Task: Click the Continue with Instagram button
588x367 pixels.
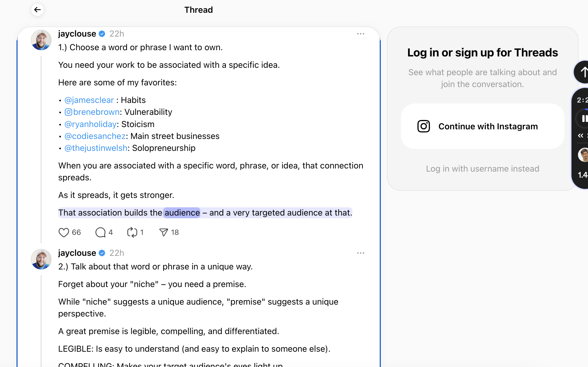Action: pyautogui.click(x=482, y=126)
